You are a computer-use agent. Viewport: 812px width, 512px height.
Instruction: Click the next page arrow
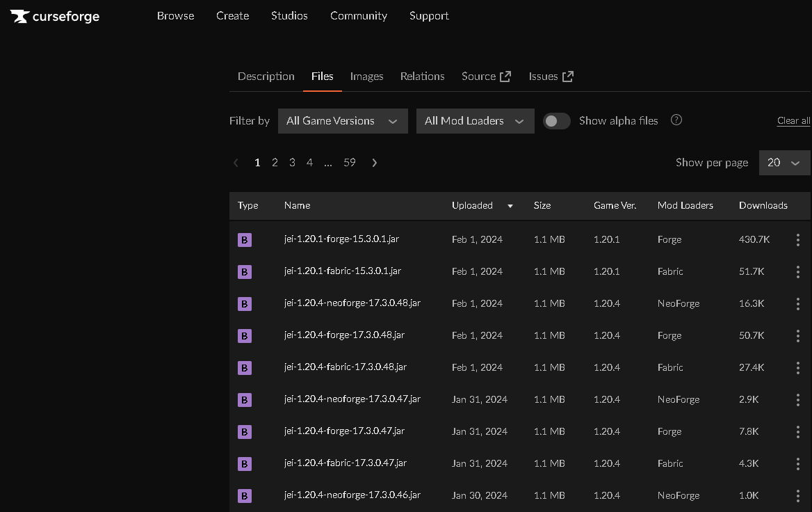click(x=374, y=162)
